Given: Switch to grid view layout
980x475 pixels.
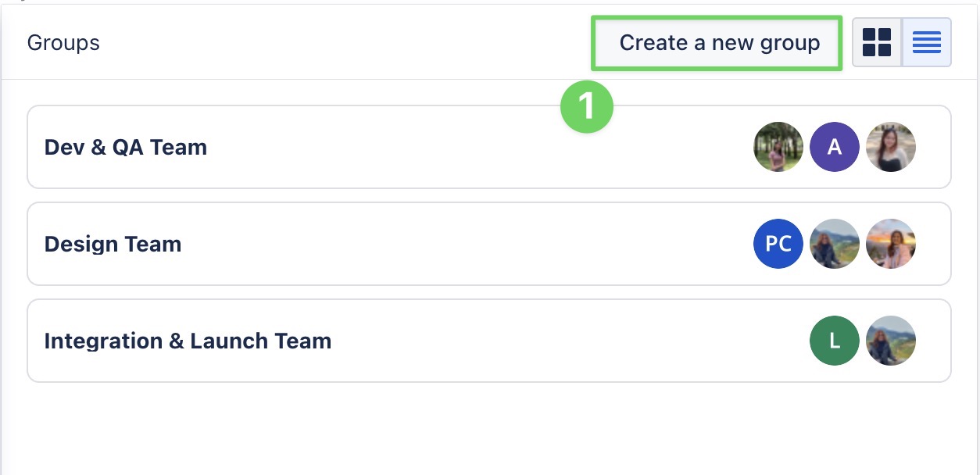Looking at the screenshot, I should 877,42.
